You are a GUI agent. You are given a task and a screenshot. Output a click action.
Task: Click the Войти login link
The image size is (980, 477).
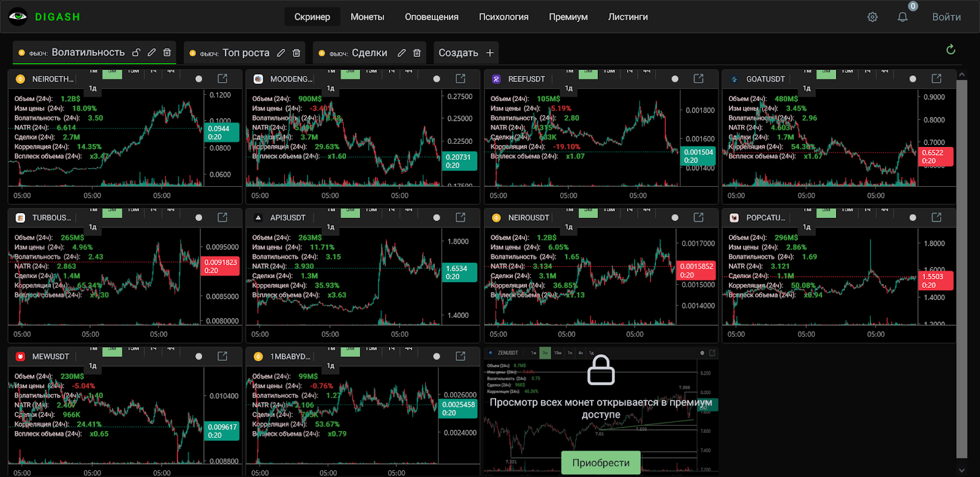(946, 17)
